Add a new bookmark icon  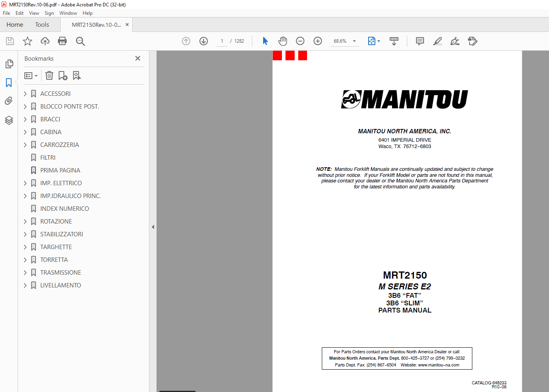coord(63,75)
